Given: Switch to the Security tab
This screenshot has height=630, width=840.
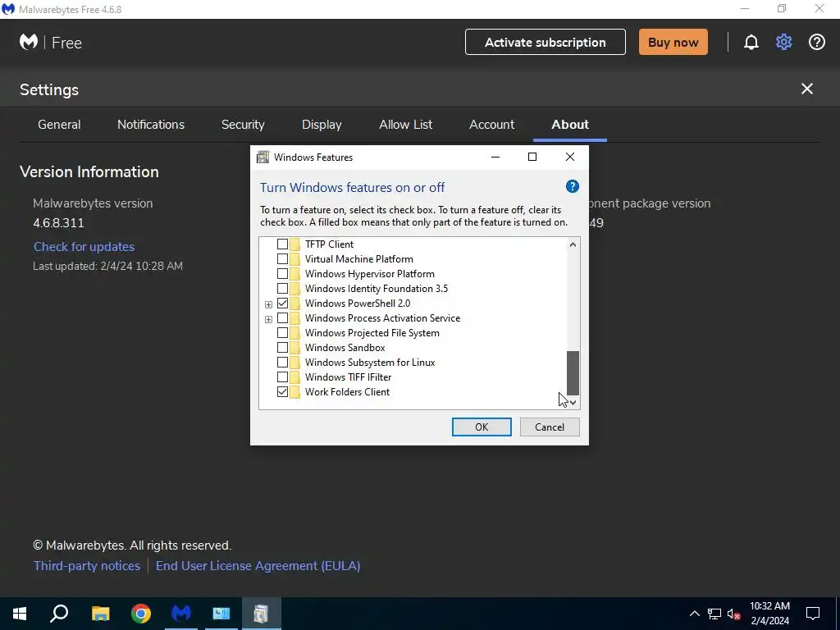Looking at the screenshot, I should coord(243,125).
